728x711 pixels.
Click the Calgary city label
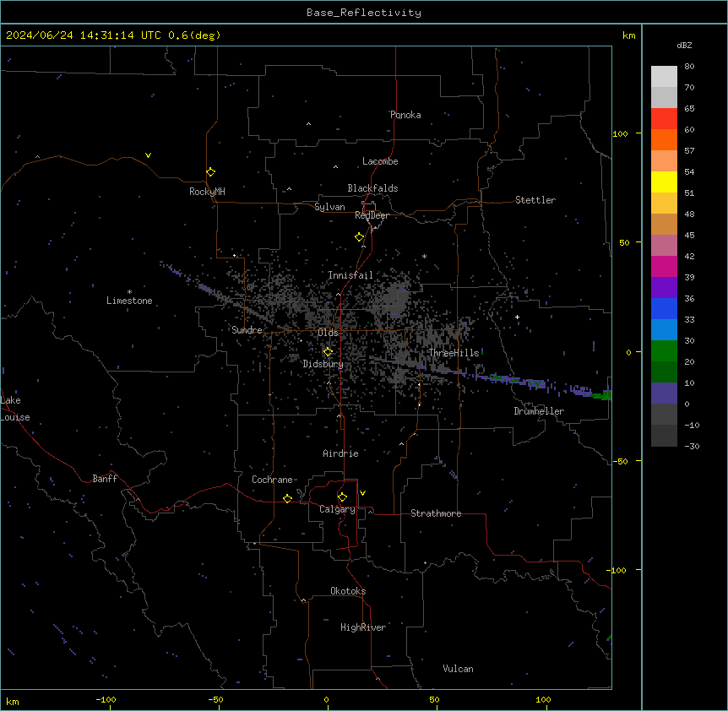[337, 509]
